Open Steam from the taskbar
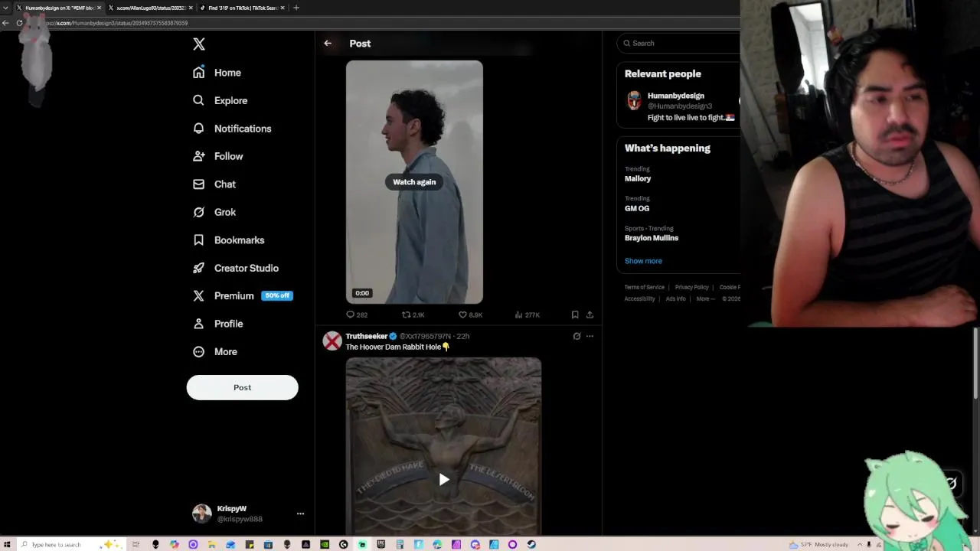The height and width of the screenshot is (551, 980). [531, 545]
